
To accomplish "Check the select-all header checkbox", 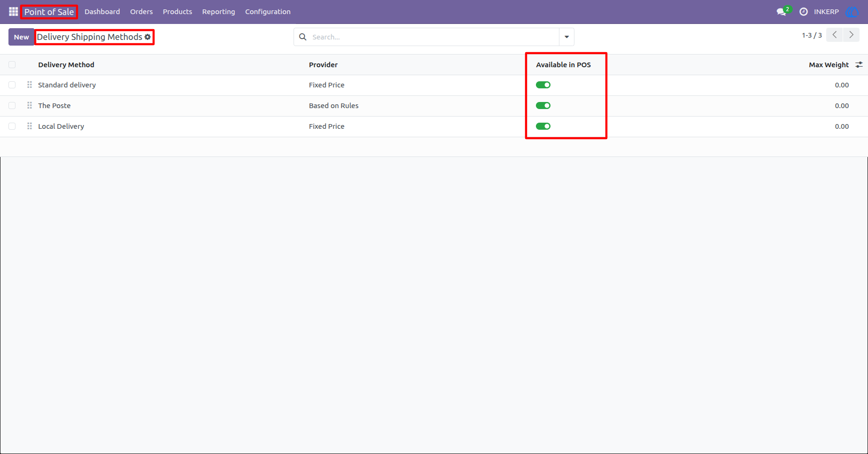I will tap(12, 64).
